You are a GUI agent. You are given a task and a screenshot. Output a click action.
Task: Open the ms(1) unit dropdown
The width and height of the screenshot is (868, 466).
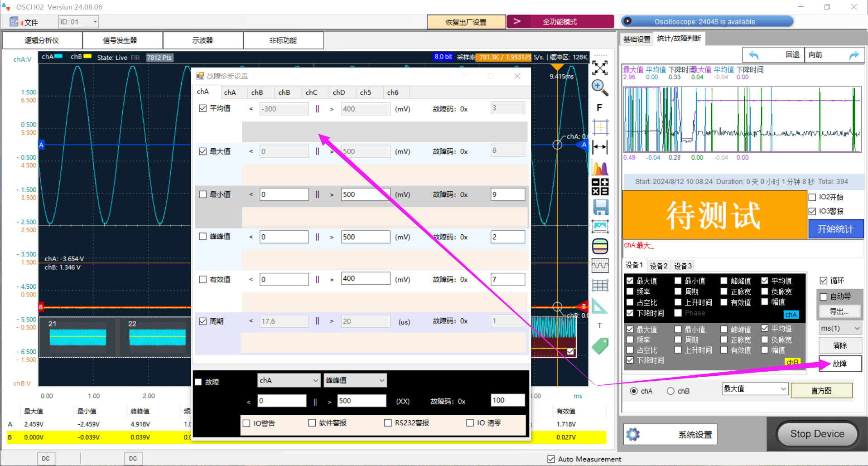pos(839,328)
